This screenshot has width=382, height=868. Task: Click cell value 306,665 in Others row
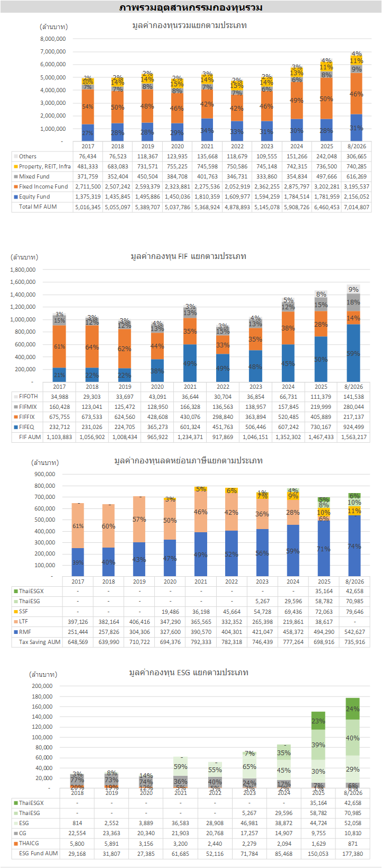(356, 157)
